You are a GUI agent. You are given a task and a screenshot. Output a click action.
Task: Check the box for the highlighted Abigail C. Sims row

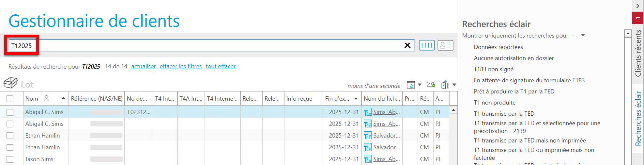10,112
